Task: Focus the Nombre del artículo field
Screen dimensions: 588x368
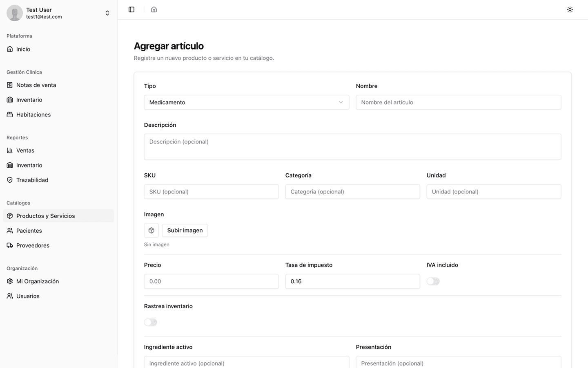Action: click(458, 102)
